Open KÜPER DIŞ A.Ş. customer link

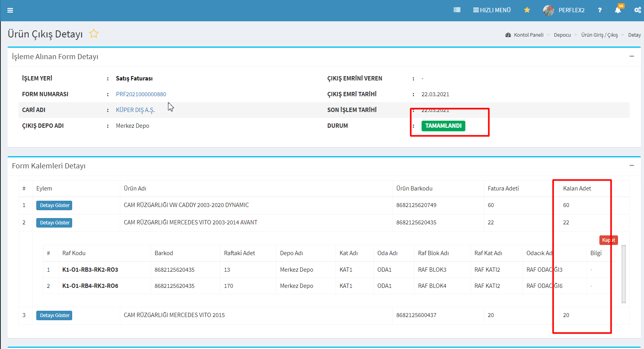pos(135,110)
